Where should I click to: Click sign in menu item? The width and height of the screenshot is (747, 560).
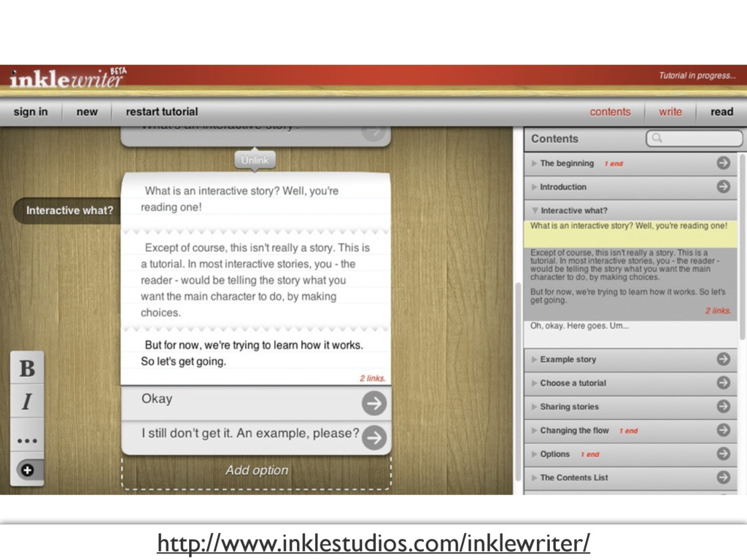click(x=31, y=112)
